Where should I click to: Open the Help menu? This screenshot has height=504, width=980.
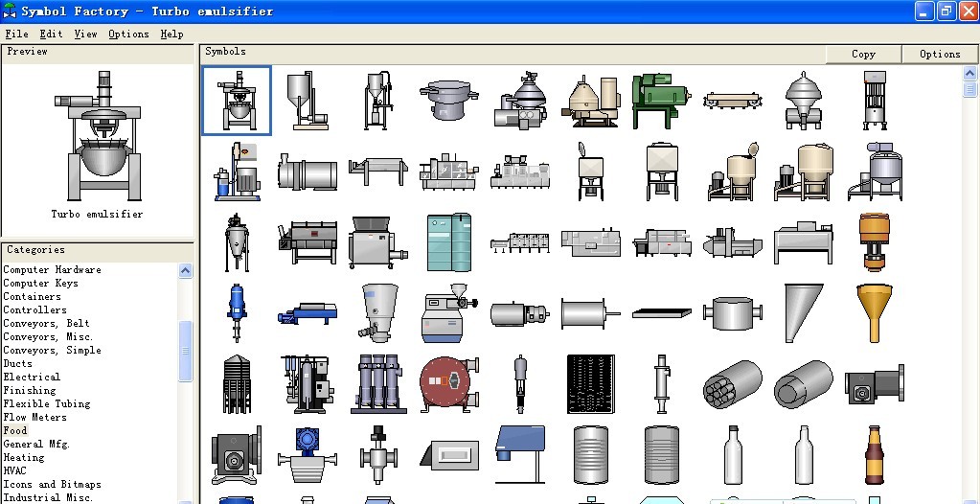coord(171,34)
